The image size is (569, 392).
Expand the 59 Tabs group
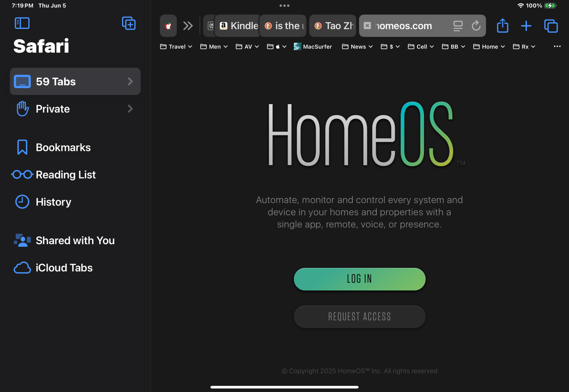click(75, 82)
